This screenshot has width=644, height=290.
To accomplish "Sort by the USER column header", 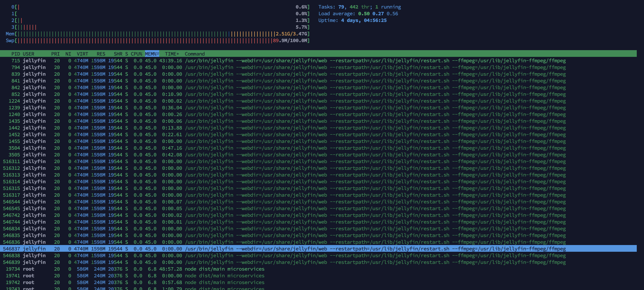I will pos(28,54).
